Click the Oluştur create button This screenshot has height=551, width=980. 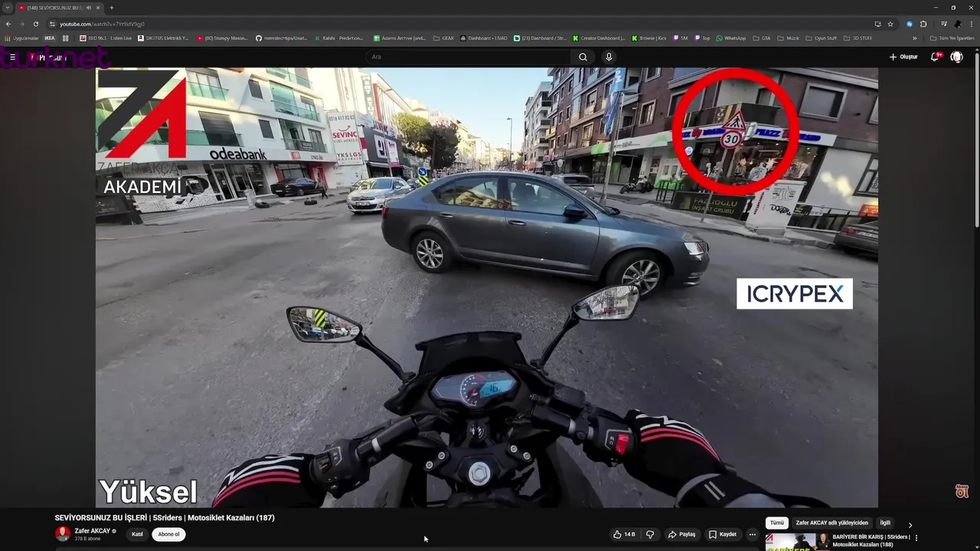pos(903,57)
